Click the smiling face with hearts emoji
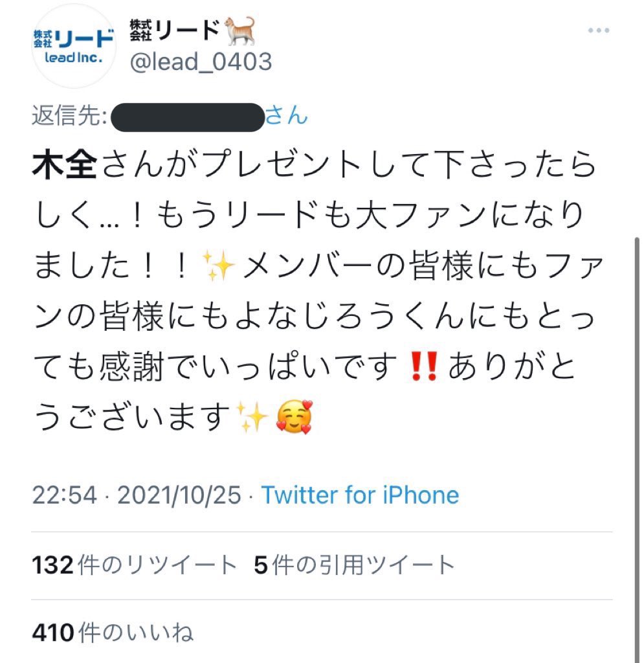This screenshot has width=644, height=663. pyautogui.click(x=294, y=417)
